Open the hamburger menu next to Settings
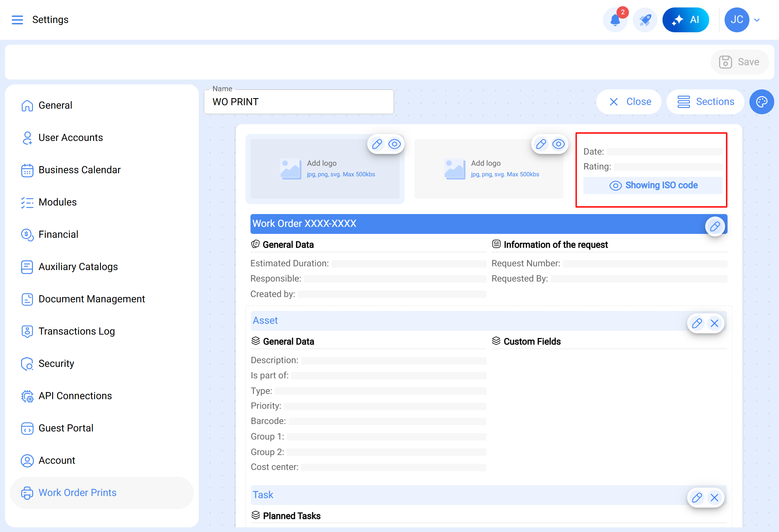779x532 pixels. 17,20
